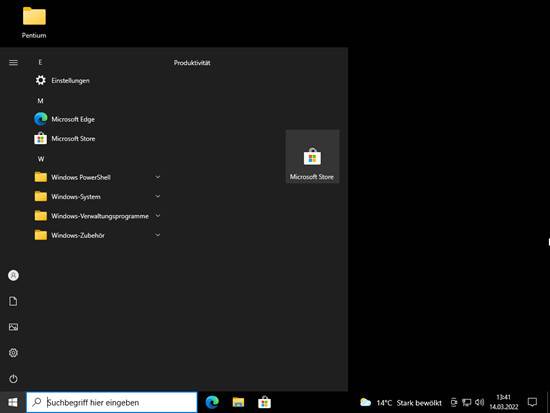Expand the Windows PowerShell folder chevron
The height and width of the screenshot is (413, 550).
click(157, 177)
